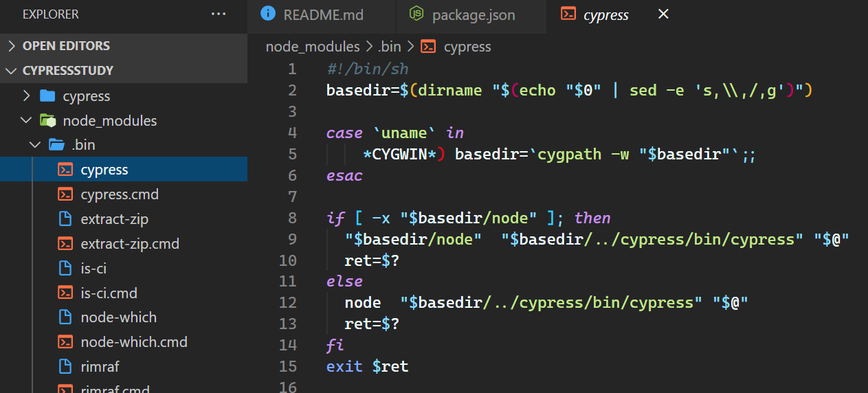Image resolution: width=868 pixels, height=393 pixels.
Task: Switch to the package.json tab
Action: pos(474,14)
